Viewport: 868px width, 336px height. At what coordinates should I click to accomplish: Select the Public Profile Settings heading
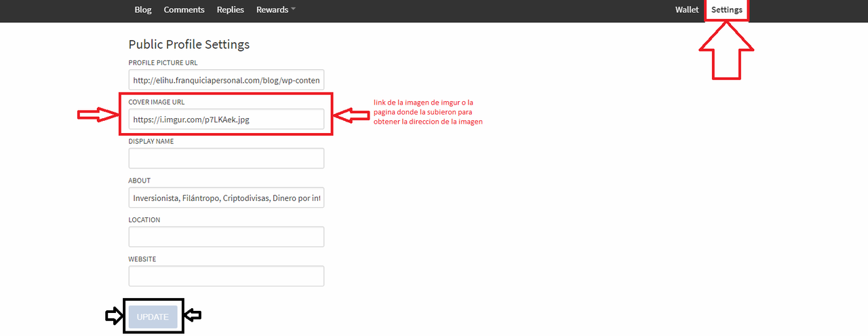click(189, 45)
